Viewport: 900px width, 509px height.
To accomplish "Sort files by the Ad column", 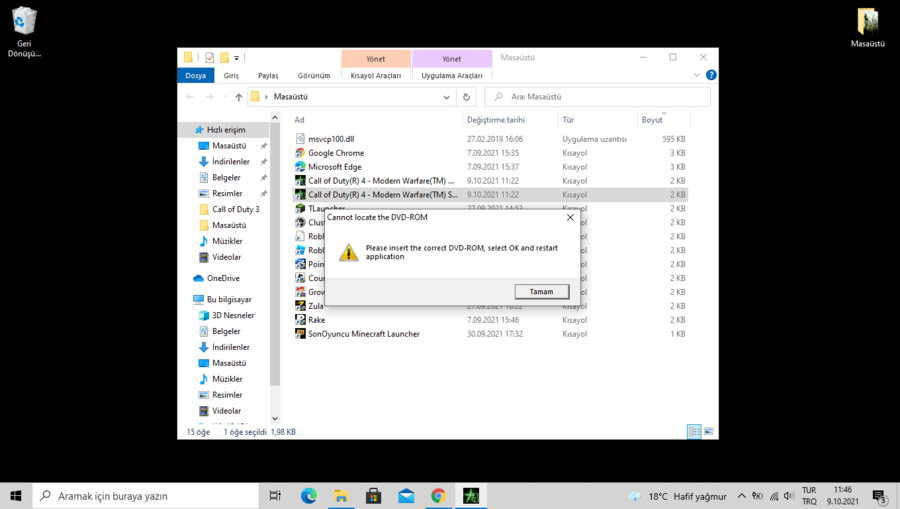I will click(299, 120).
